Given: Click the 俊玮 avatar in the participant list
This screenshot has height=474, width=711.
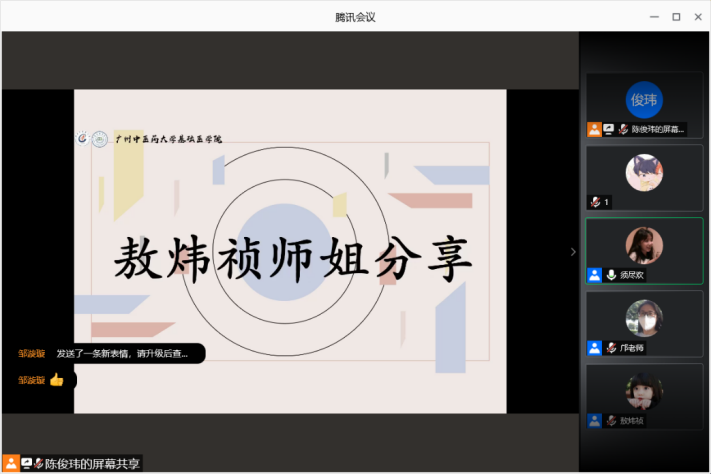Looking at the screenshot, I should [644, 99].
